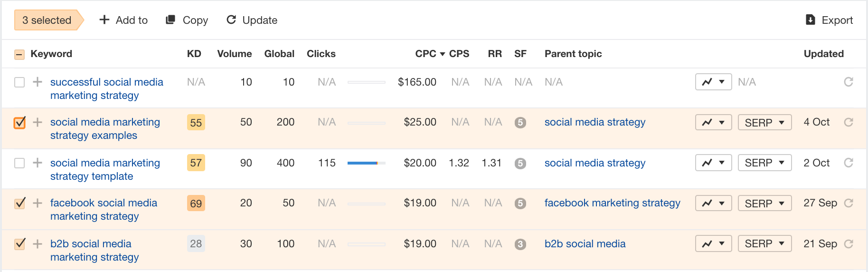The width and height of the screenshot is (868, 272).
Task: Open SERP dropdown in 2 Oct row
Action: pos(765,163)
